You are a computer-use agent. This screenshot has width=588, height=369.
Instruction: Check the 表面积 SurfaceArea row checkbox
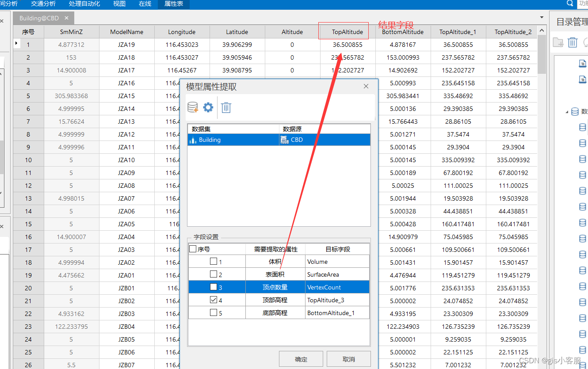(x=214, y=274)
